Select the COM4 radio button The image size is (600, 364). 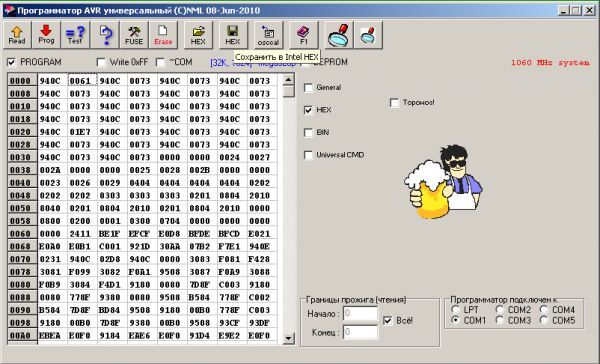544,309
